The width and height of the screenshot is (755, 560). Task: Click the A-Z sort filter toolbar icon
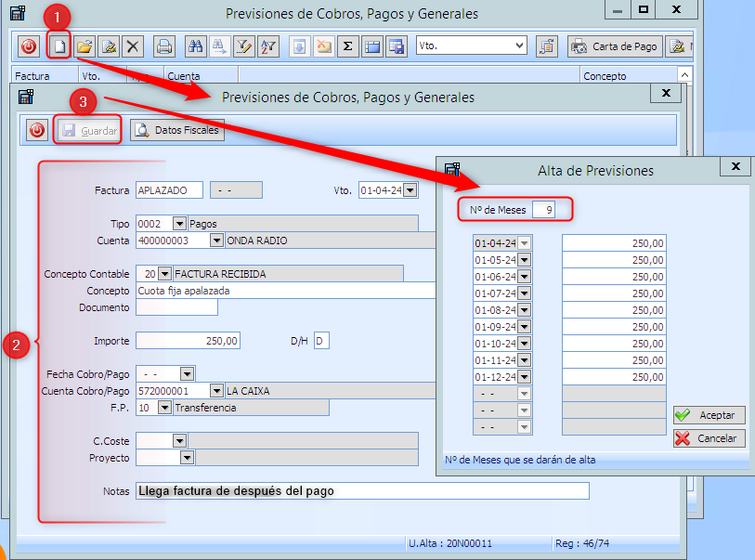point(267,46)
